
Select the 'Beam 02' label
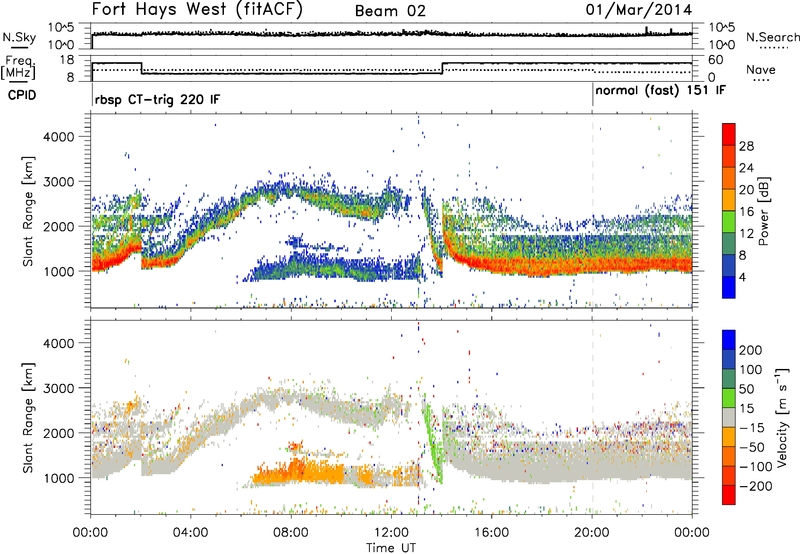point(390,11)
